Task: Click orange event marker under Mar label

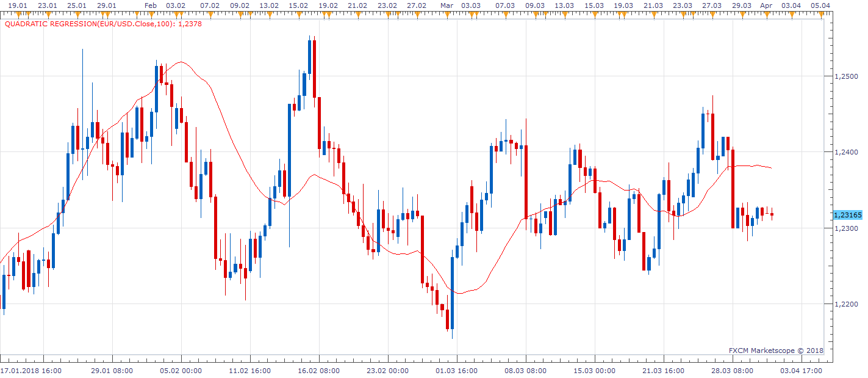Action: (x=447, y=14)
